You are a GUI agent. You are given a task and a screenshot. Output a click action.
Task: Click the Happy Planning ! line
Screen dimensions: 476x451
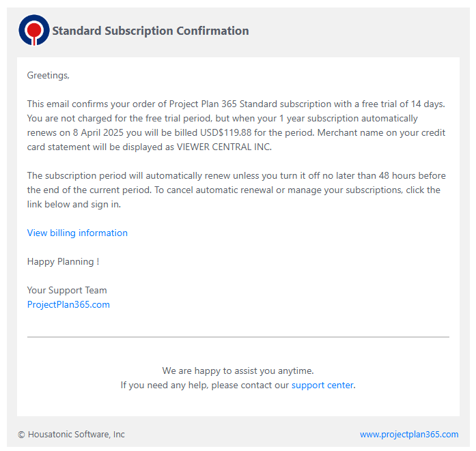(63, 261)
